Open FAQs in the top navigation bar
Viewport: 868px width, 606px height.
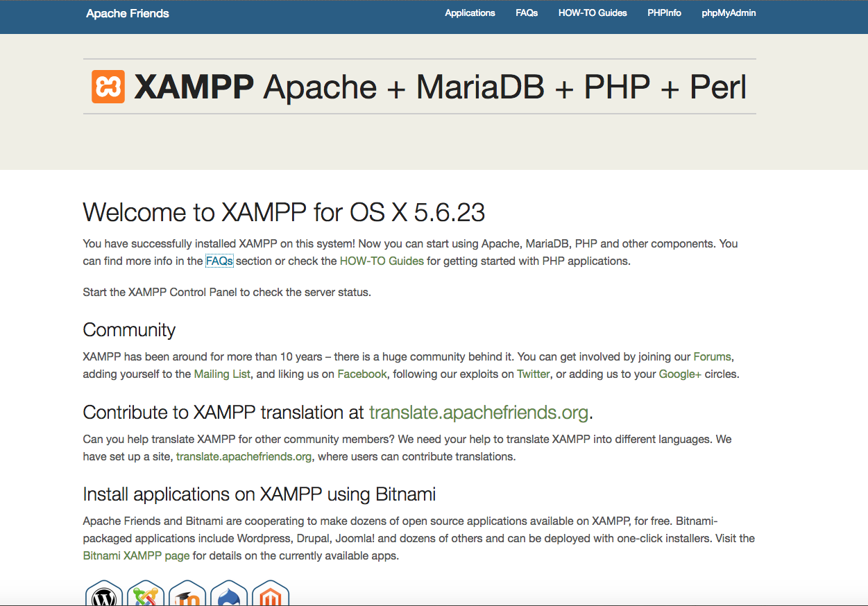[527, 13]
